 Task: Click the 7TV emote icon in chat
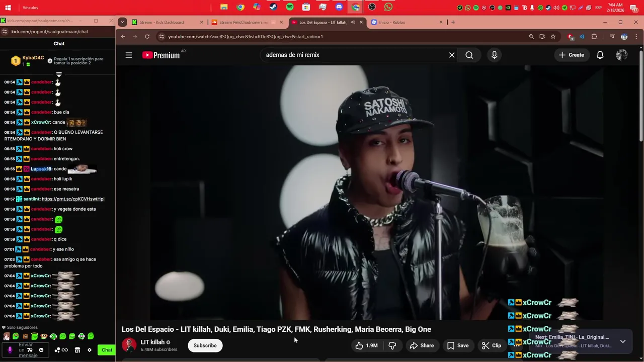(30, 350)
